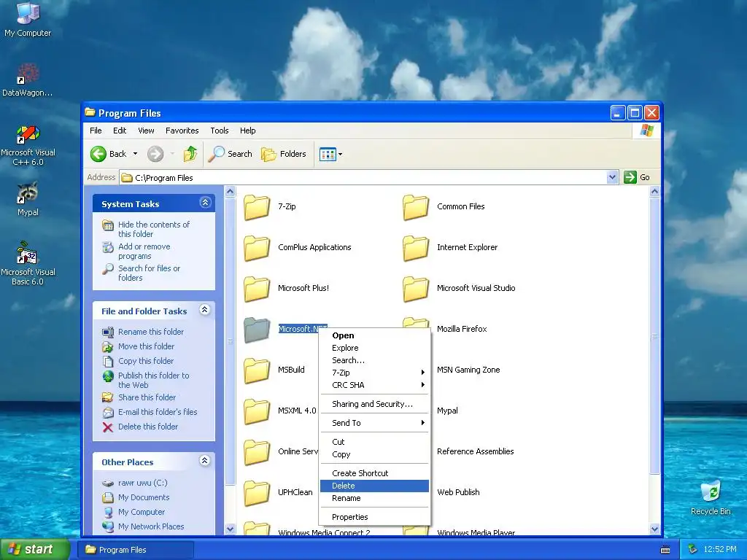The width and height of the screenshot is (747, 560).
Task: Choose Cut in the context menu
Action: coord(374,442)
